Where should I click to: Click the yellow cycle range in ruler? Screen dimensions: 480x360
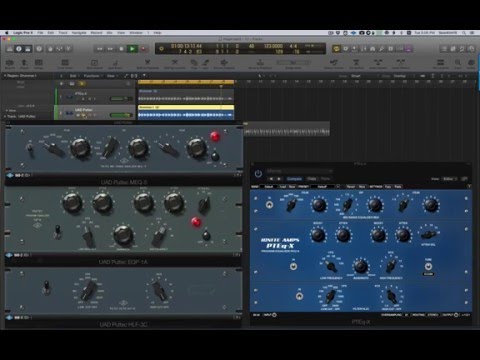[x=186, y=82]
